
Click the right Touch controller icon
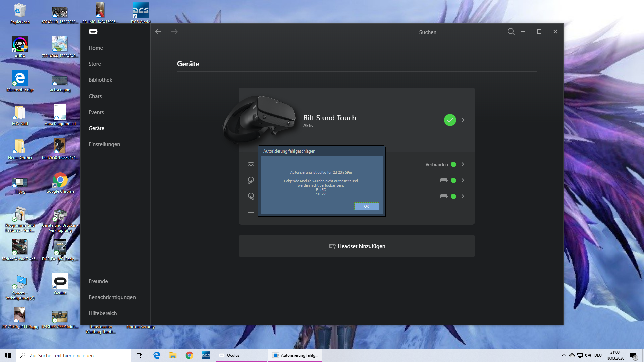[251, 196]
